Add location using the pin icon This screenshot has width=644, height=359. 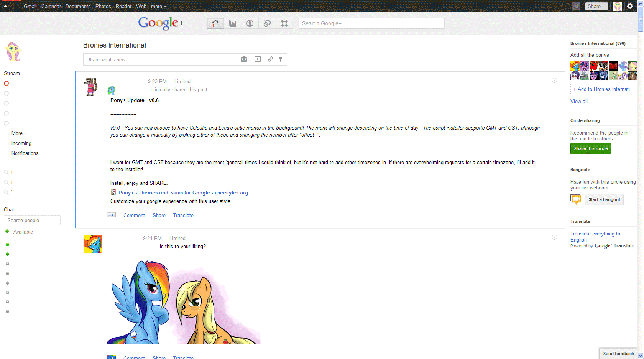281,59
